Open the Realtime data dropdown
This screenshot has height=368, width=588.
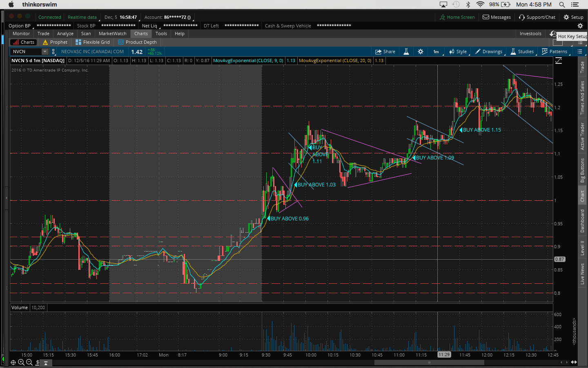(x=82, y=17)
